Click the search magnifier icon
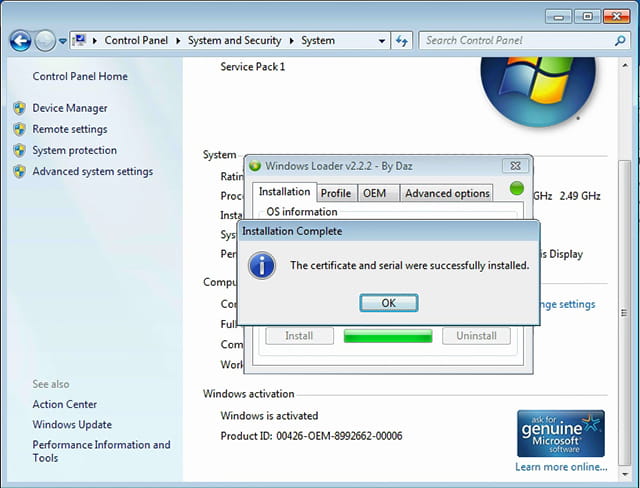 coord(620,40)
